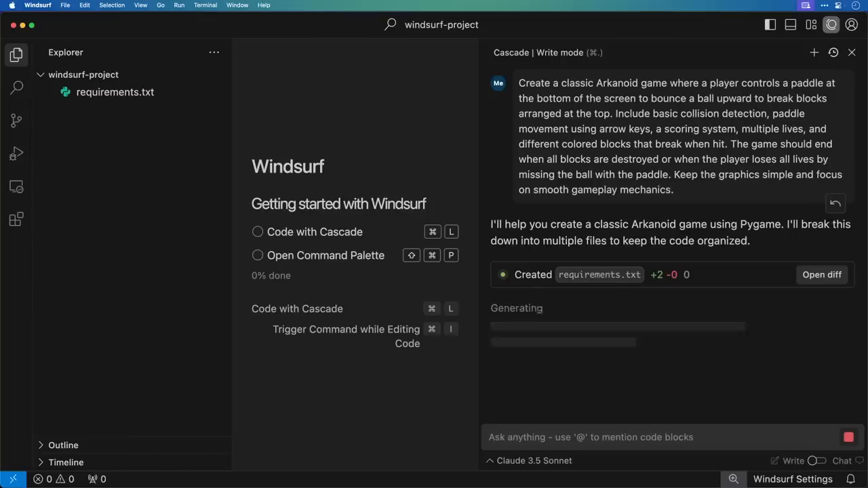Expand the Timeline section
This screenshot has width=868, height=488.
tap(41, 462)
